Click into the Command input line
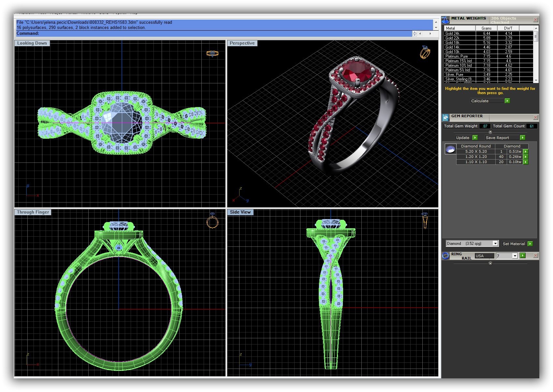Viewport: 553px width, 392px height. (225, 34)
